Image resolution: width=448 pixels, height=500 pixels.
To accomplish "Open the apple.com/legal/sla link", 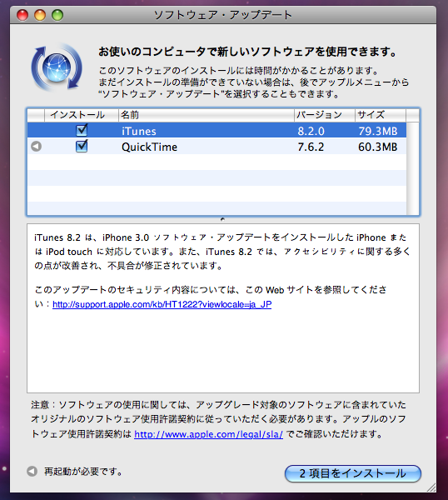I will pos(208,434).
